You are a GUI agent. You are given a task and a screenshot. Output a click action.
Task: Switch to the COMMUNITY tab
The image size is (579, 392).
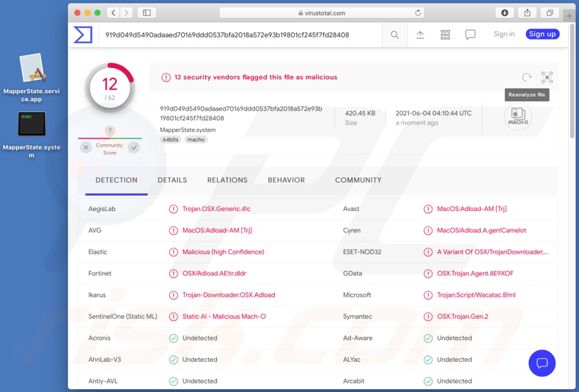358,180
